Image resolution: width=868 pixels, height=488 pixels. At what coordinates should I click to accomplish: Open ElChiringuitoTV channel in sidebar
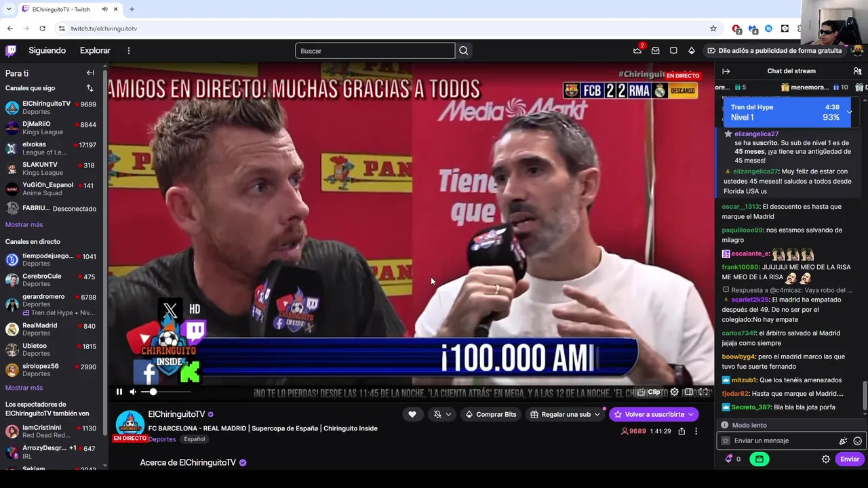tap(51, 107)
